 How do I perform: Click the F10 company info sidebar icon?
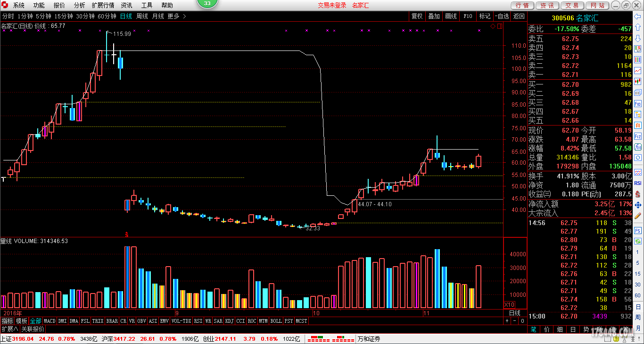[x=638, y=103]
